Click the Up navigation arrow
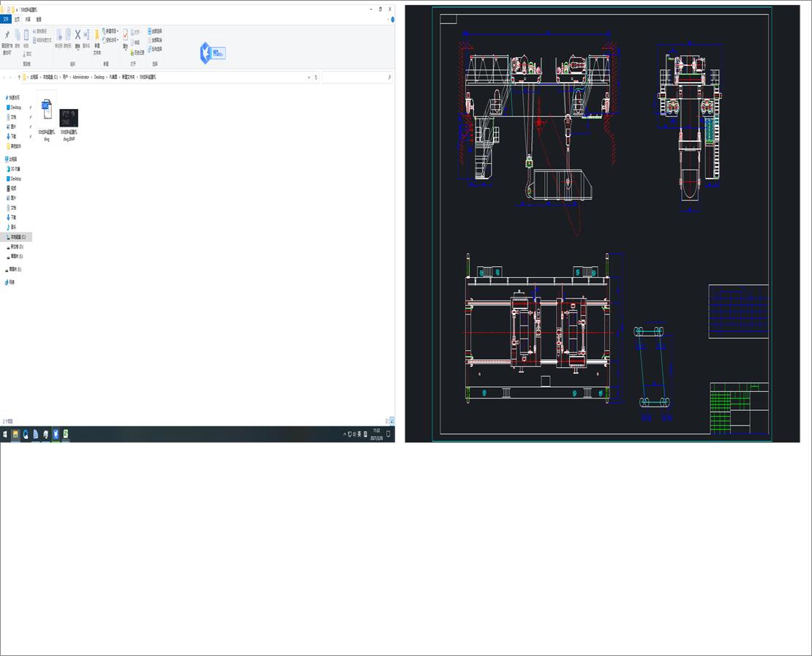 pyautogui.click(x=18, y=77)
